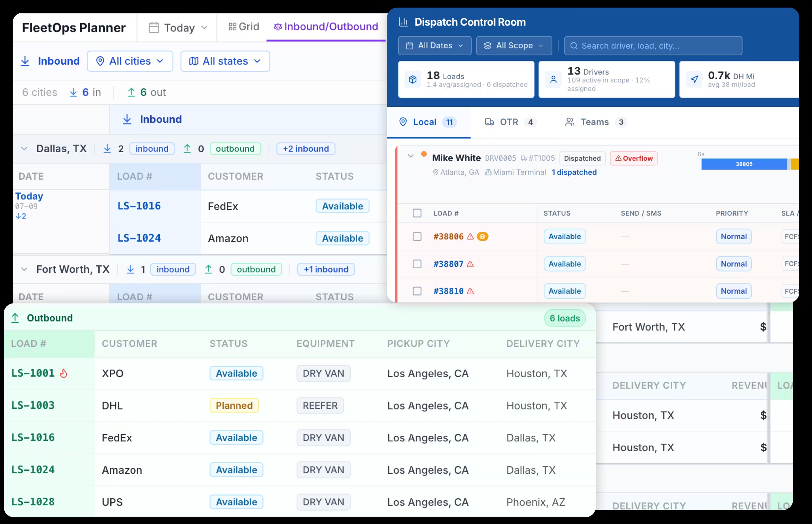Open the All Dates dropdown
Screen dimensions: 812x524
434,46
